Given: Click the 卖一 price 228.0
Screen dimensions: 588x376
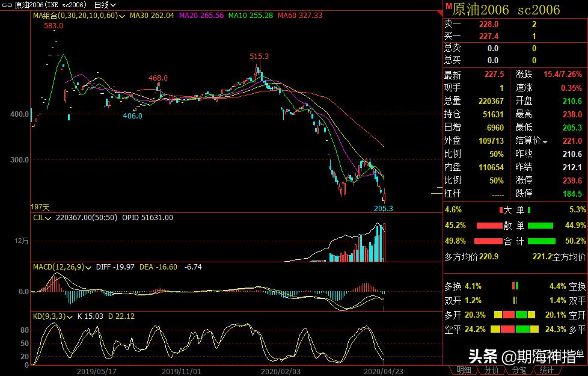Looking at the screenshot, I should pyautogui.click(x=489, y=25).
